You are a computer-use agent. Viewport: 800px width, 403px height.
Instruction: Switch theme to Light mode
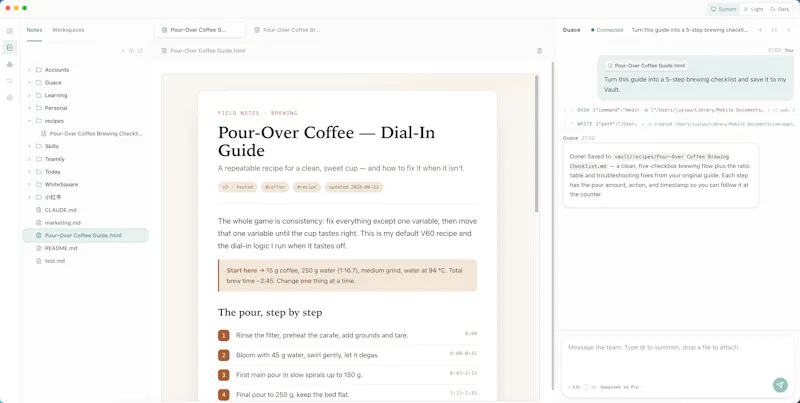(753, 9)
